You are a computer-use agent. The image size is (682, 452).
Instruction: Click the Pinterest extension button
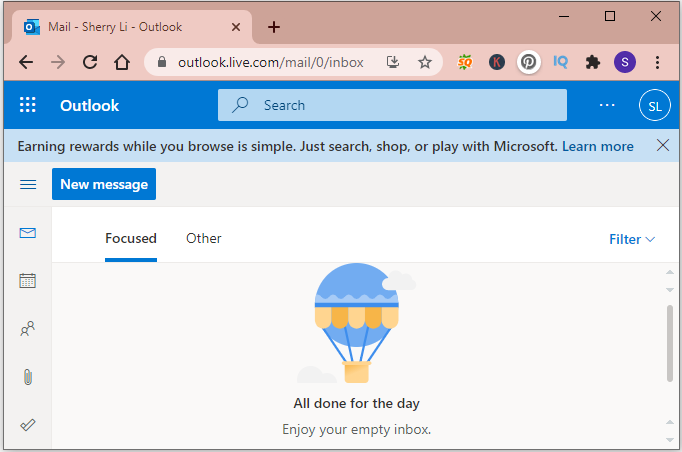pos(528,62)
